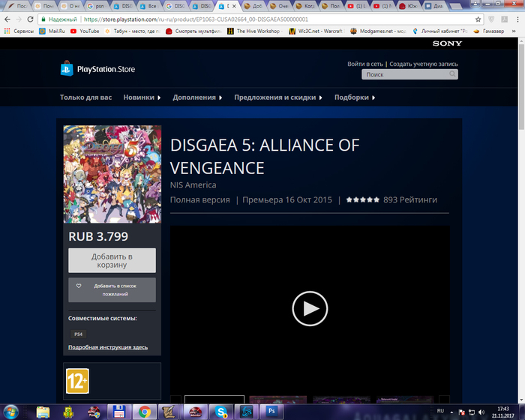Click the Войти в сеть link
Image resolution: width=525 pixels, height=420 pixels.
pos(365,64)
